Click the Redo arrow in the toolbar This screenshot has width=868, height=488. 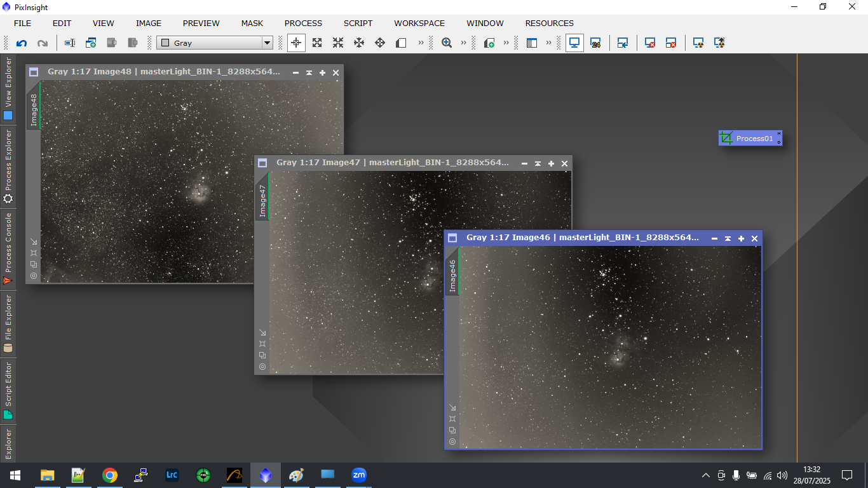tap(43, 43)
